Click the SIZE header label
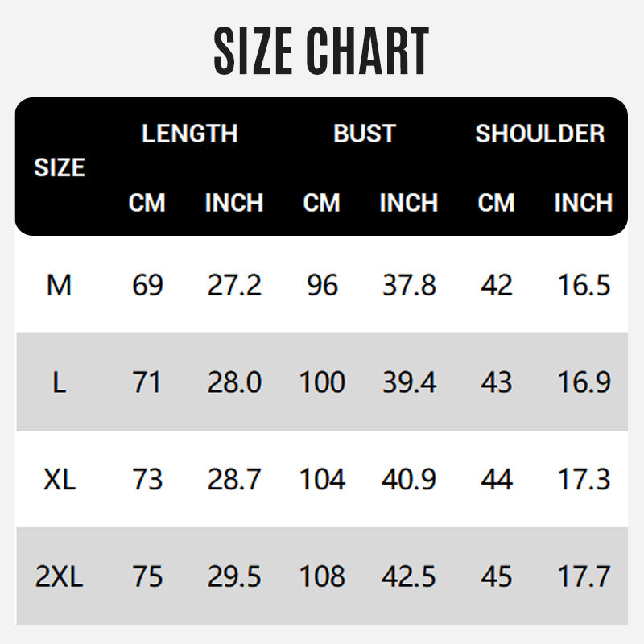 click(60, 168)
